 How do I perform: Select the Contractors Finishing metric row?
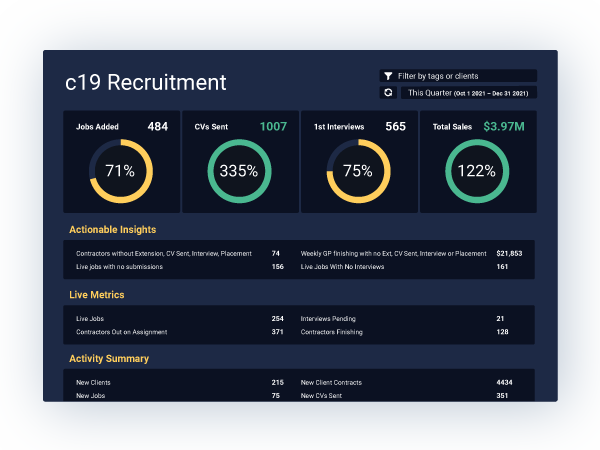coord(329,332)
